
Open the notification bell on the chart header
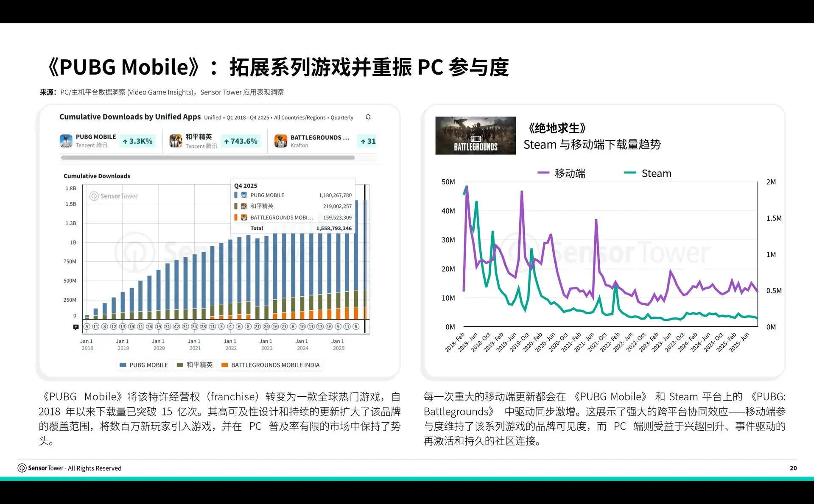(x=368, y=117)
